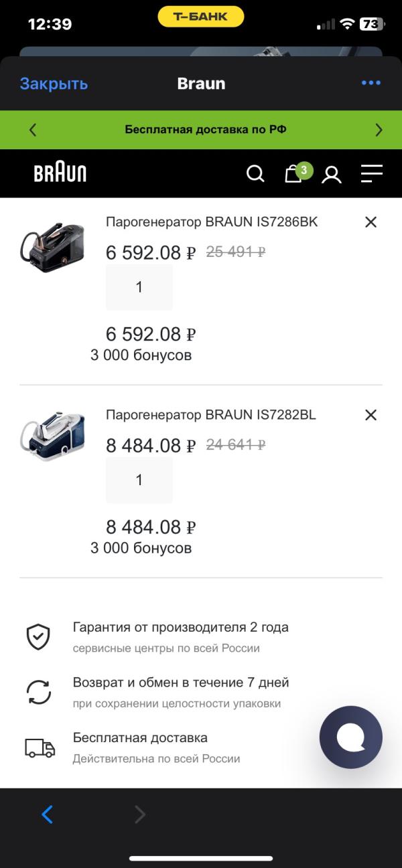
Task: Click the shield warranty icon
Action: coord(38,636)
